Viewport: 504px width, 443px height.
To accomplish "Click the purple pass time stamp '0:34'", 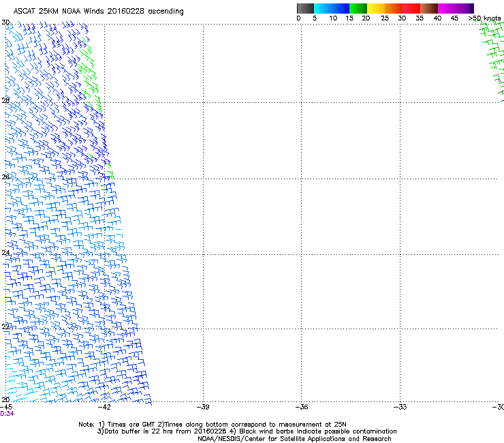I will 7,414.
